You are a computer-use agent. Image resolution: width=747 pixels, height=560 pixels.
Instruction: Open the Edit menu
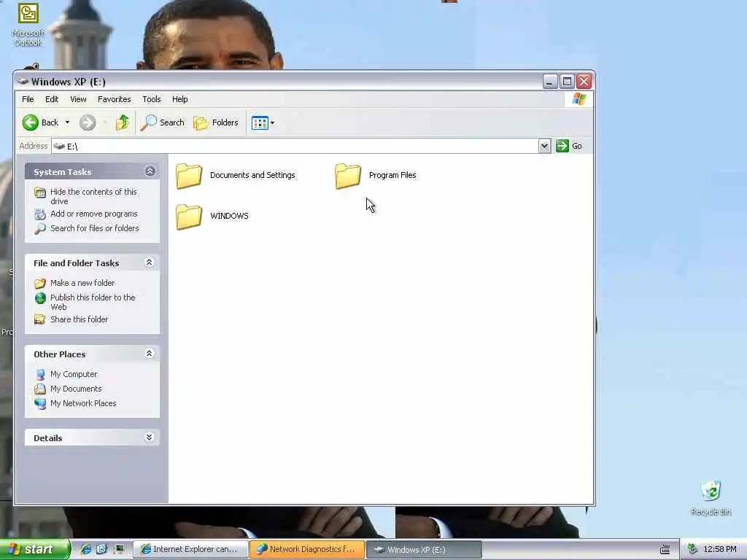pos(52,99)
